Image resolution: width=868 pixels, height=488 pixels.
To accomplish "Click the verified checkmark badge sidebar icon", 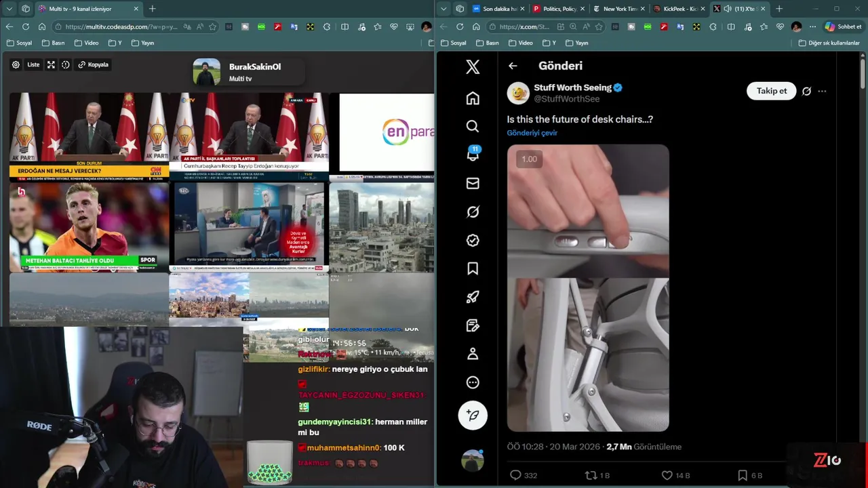I will tap(473, 241).
